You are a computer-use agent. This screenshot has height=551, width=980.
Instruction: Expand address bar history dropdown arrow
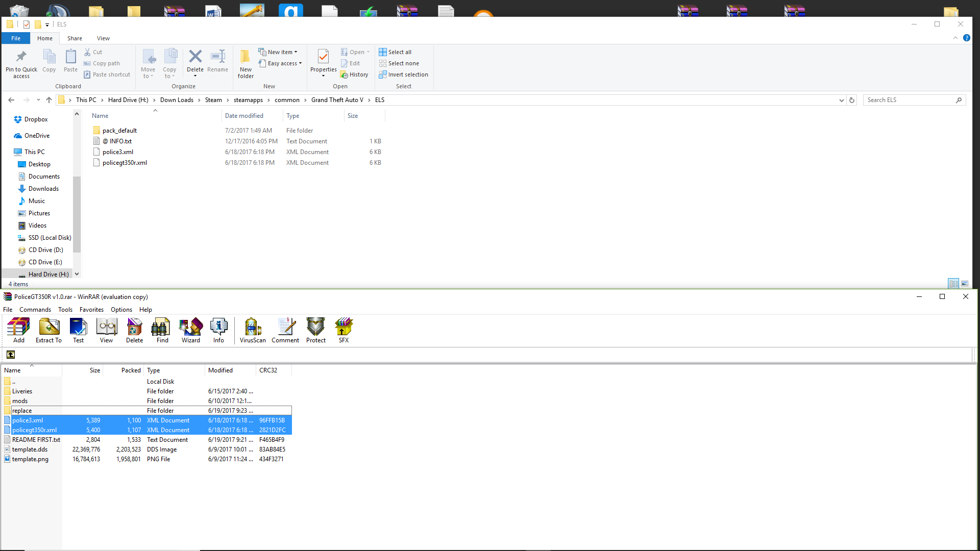point(841,101)
